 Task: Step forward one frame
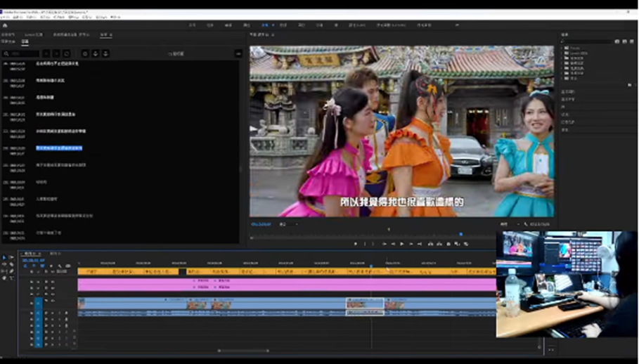pyautogui.click(x=411, y=244)
